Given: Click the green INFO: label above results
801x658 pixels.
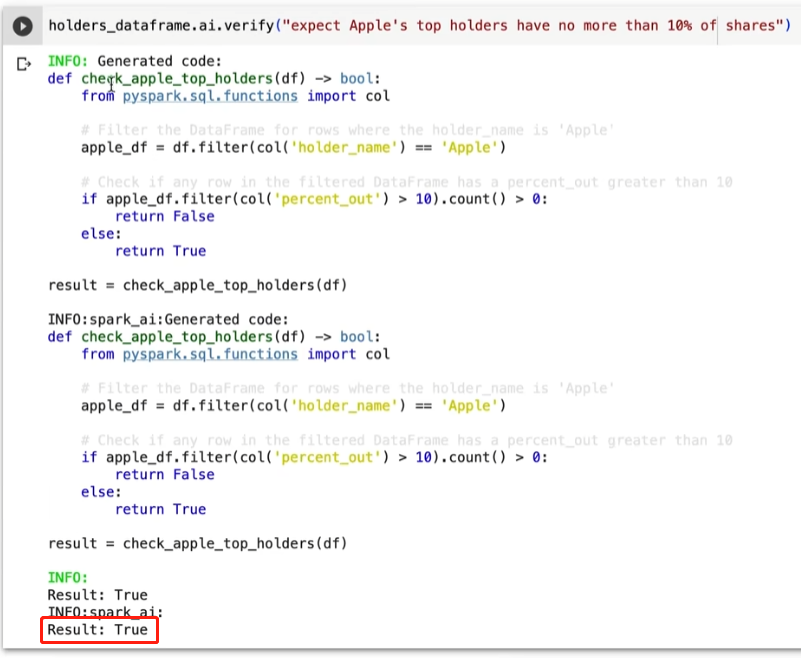Looking at the screenshot, I should point(68,578).
